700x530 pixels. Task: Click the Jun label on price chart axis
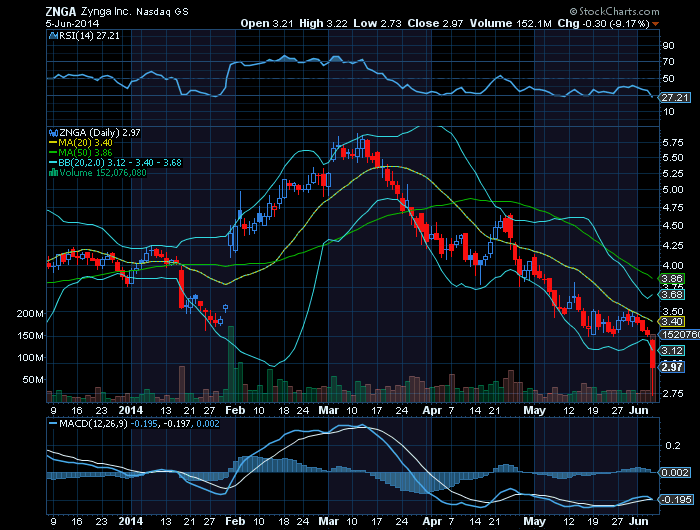(x=638, y=410)
